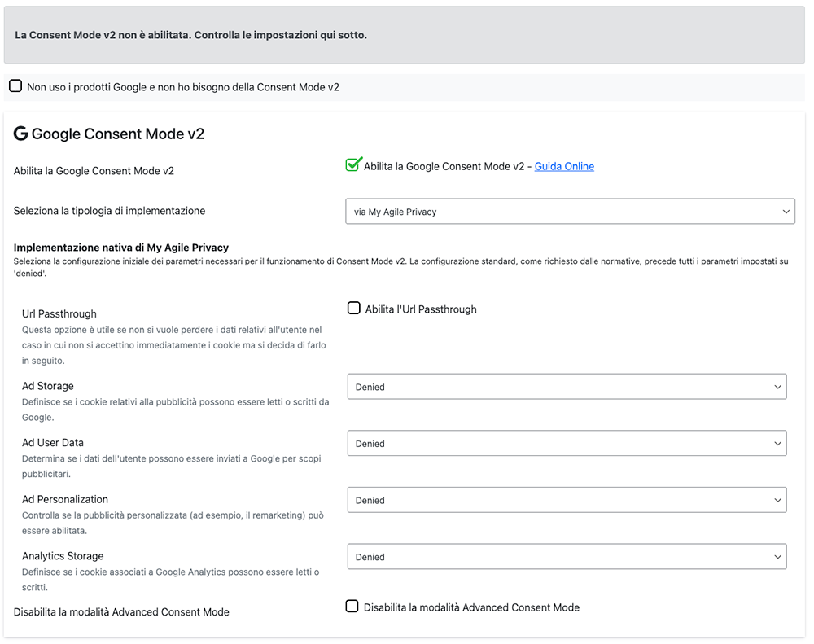This screenshot has width=814, height=644.
Task: Click the 'Analytics Storage' setting title
Action: (x=63, y=556)
